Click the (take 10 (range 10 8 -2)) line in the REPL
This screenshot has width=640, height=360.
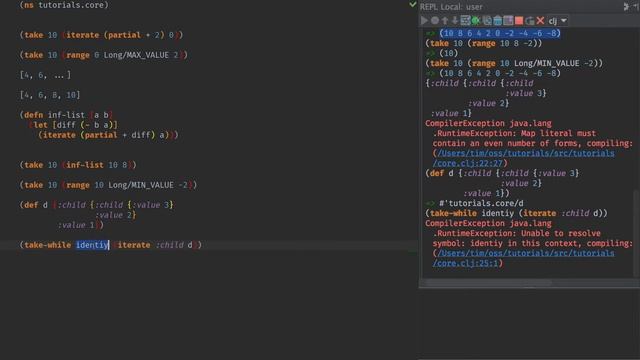coord(484,43)
